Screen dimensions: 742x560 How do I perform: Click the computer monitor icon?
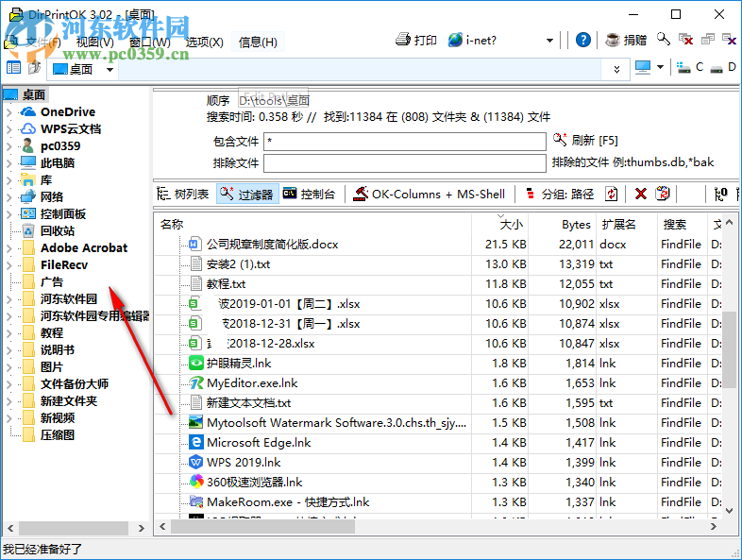[x=643, y=67]
